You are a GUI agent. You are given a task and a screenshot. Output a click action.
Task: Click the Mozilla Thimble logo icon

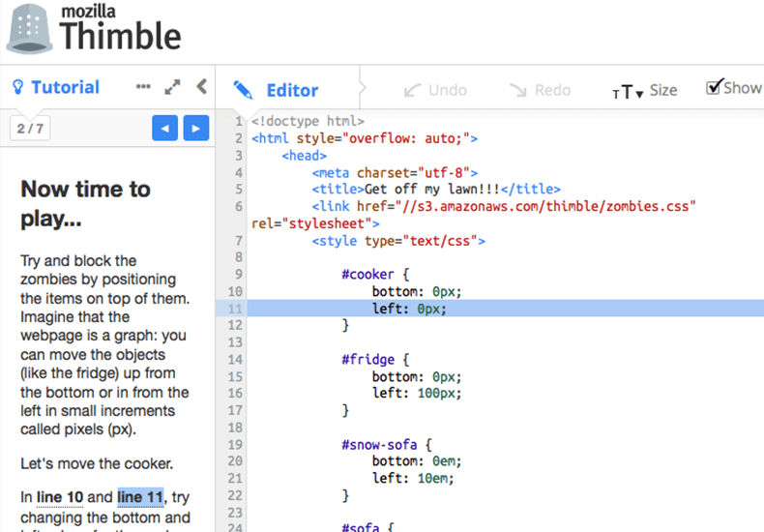tap(29, 31)
